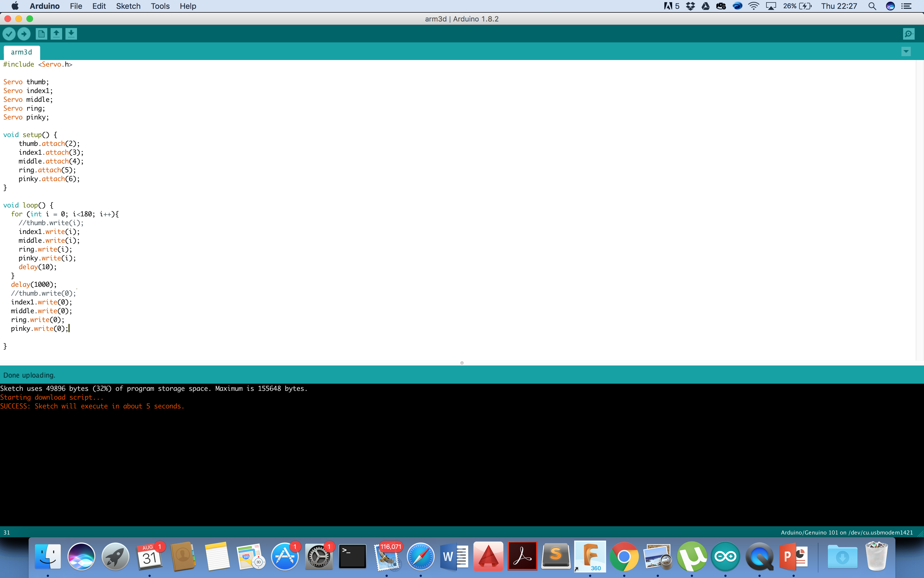924x578 pixels.
Task: Open Google Chrome in the Dock
Action: point(624,557)
